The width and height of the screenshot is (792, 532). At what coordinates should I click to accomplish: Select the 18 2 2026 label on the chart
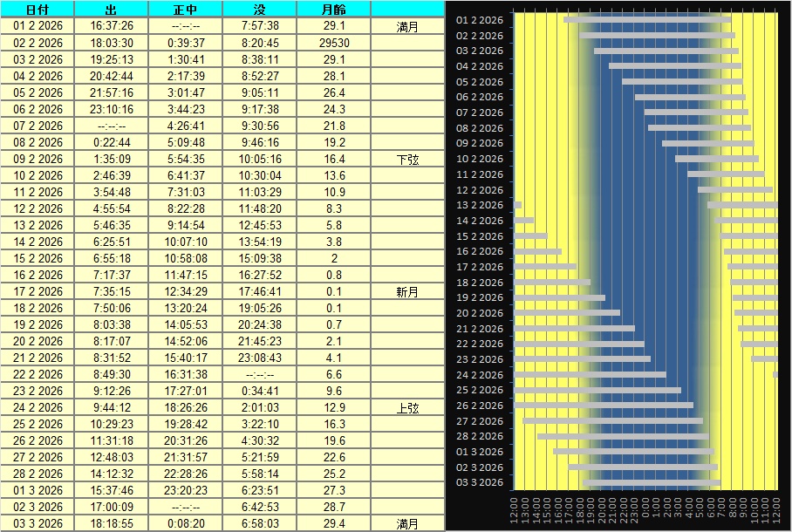pos(480,283)
